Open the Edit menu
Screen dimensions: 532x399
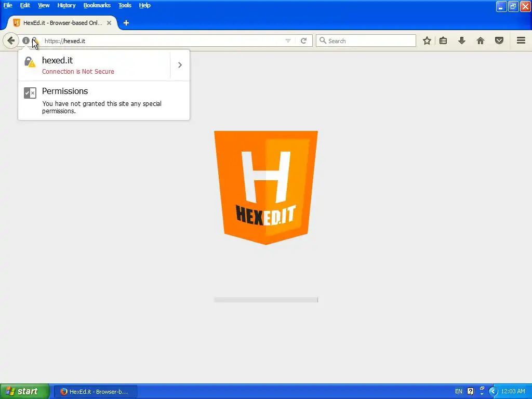point(25,5)
